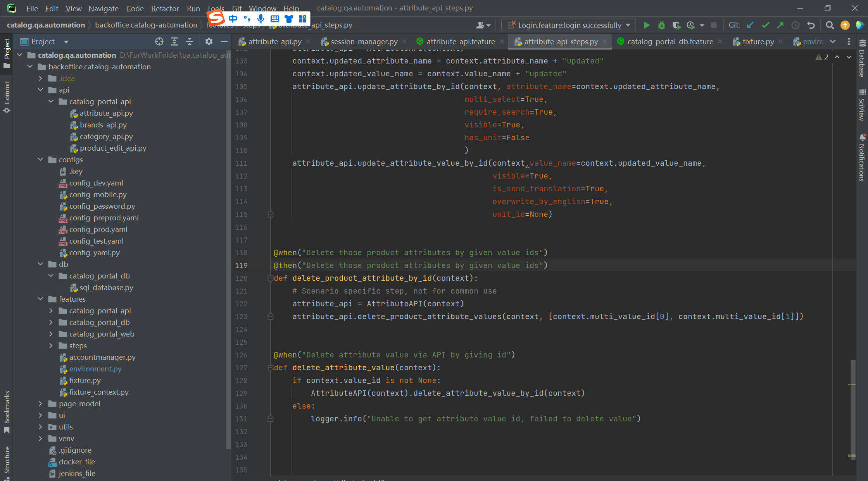The height and width of the screenshot is (481, 868).
Task: Rollback changes with the undo arrow icon
Action: pyautogui.click(x=811, y=25)
